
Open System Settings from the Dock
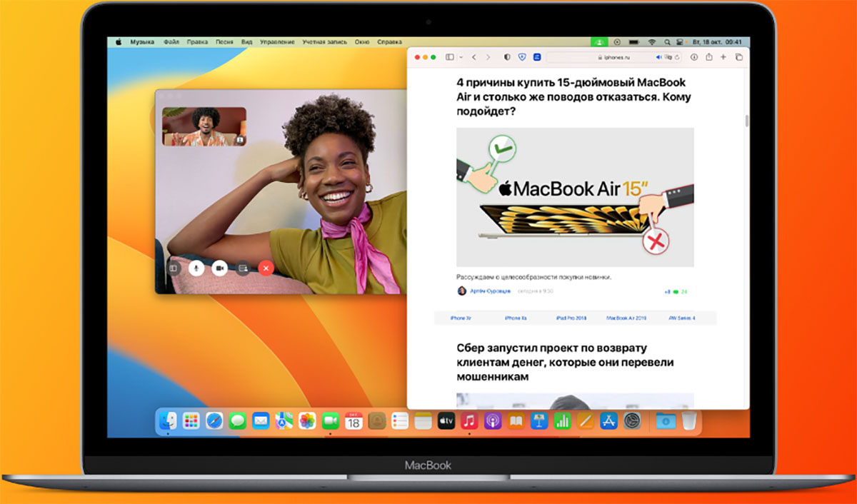click(632, 420)
